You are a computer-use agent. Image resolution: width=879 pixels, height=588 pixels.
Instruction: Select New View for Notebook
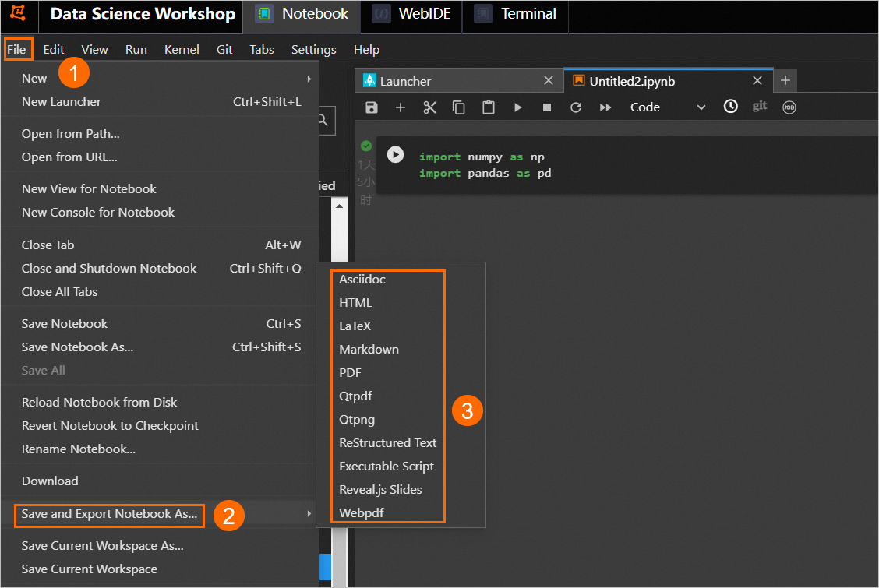pos(160,189)
